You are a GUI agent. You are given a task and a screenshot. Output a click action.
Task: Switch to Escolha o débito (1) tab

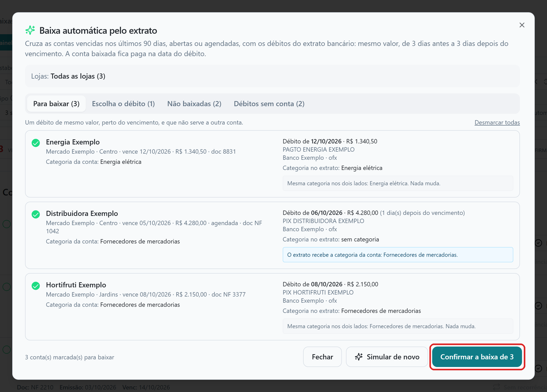pyautogui.click(x=123, y=104)
